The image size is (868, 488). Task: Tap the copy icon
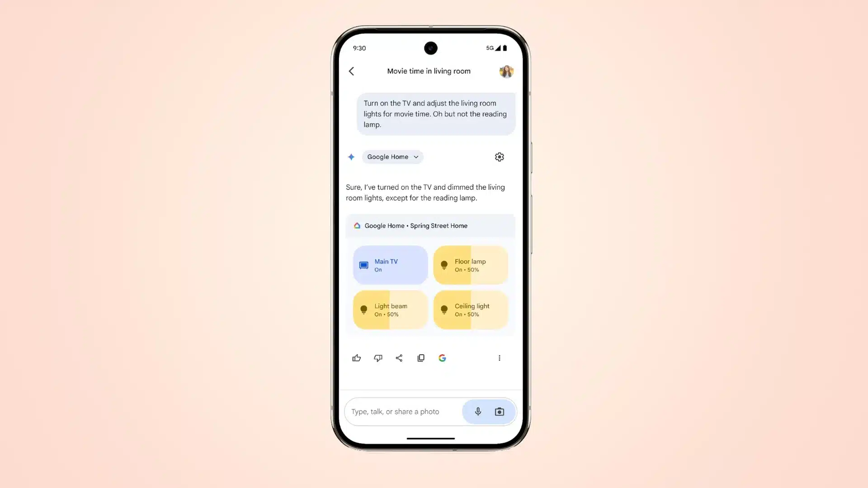point(420,357)
